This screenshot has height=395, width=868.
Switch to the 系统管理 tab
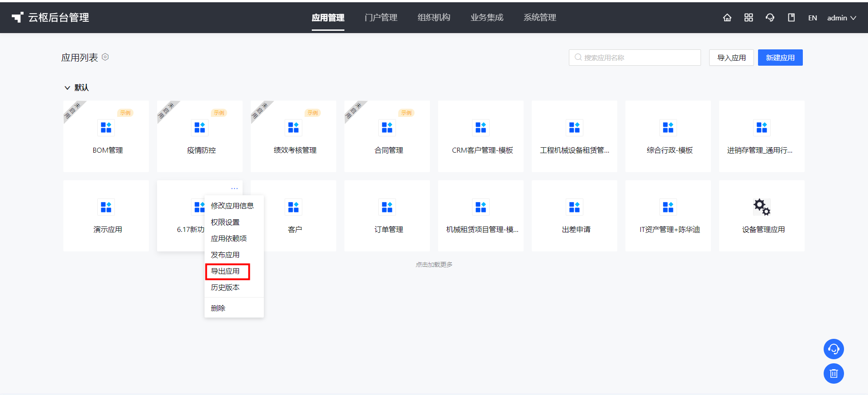pos(540,18)
